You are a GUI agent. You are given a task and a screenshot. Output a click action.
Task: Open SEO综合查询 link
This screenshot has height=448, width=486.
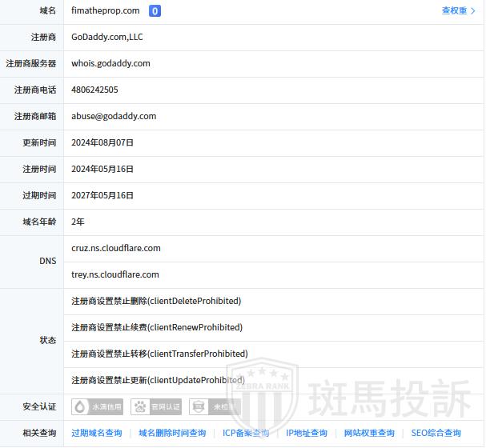click(436, 433)
